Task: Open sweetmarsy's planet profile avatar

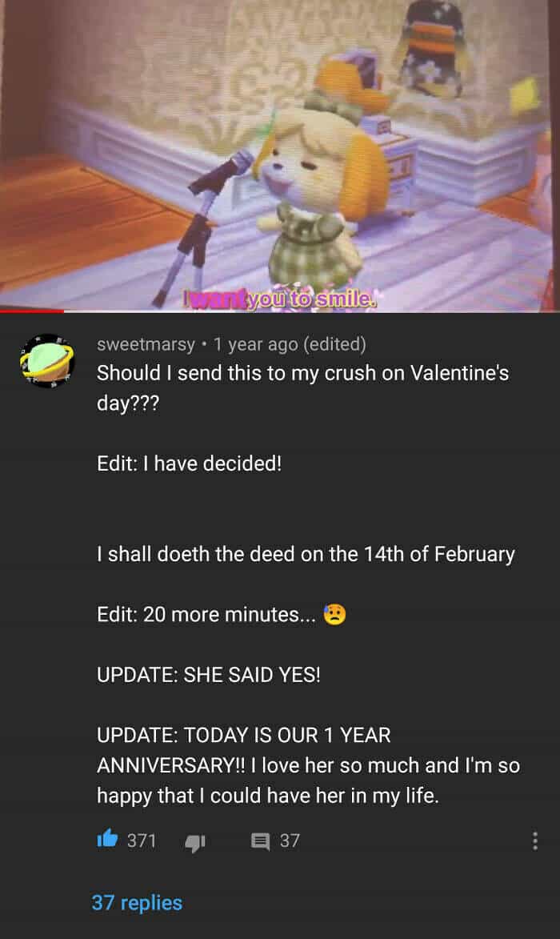Action: (46, 360)
